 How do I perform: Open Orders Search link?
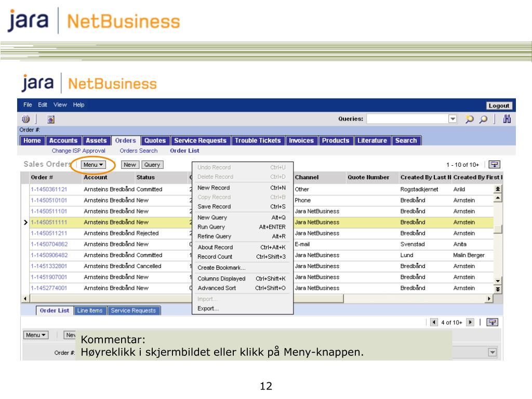point(138,151)
